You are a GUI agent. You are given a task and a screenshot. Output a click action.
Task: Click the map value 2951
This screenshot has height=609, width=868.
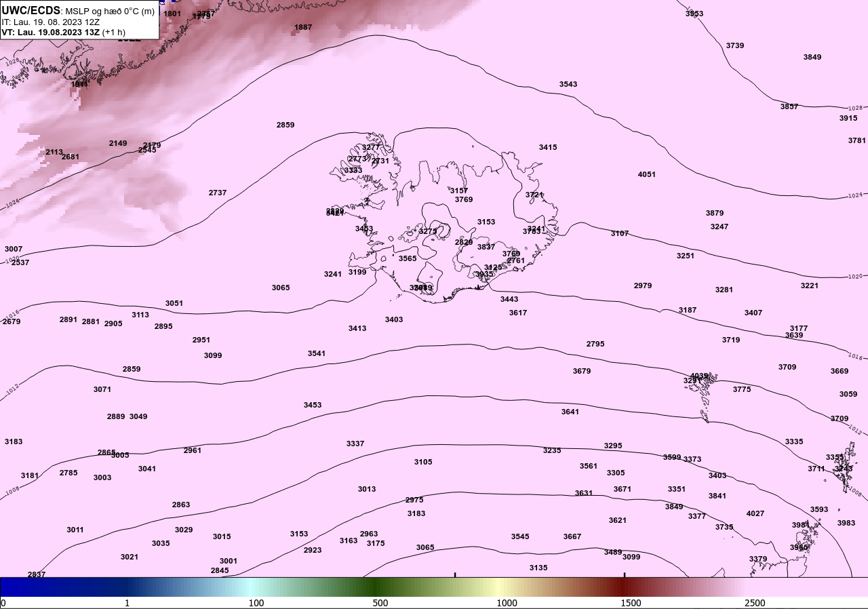point(201,340)
